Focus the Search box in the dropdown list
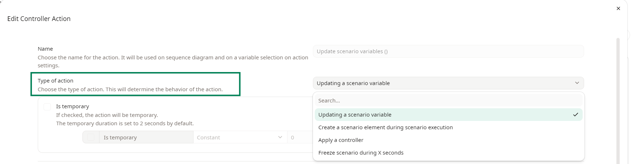 pos(448,101)
